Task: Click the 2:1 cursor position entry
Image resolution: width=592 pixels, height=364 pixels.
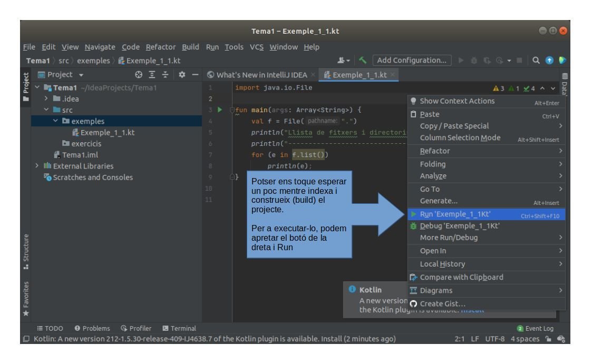Action: (460, 339)
